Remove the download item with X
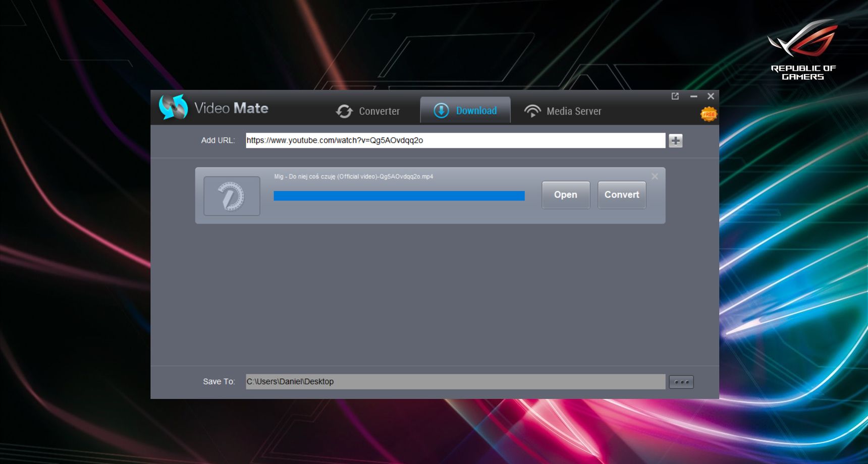This screenshot has height=464, width=868. click(x=655, y=176)
